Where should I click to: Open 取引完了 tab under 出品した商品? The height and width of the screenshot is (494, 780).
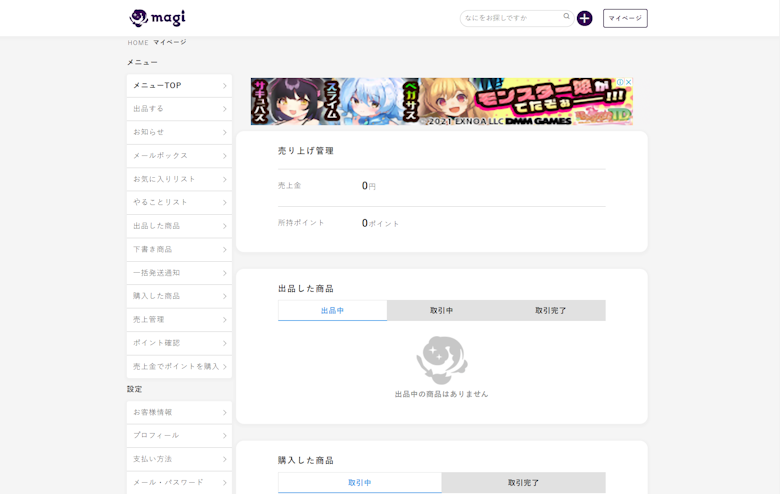pyautogui.click(x=550, y=311)
